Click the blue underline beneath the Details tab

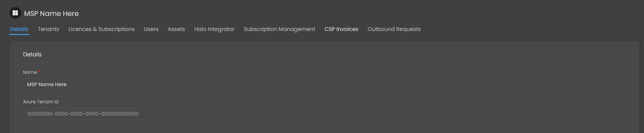(19, 34)
